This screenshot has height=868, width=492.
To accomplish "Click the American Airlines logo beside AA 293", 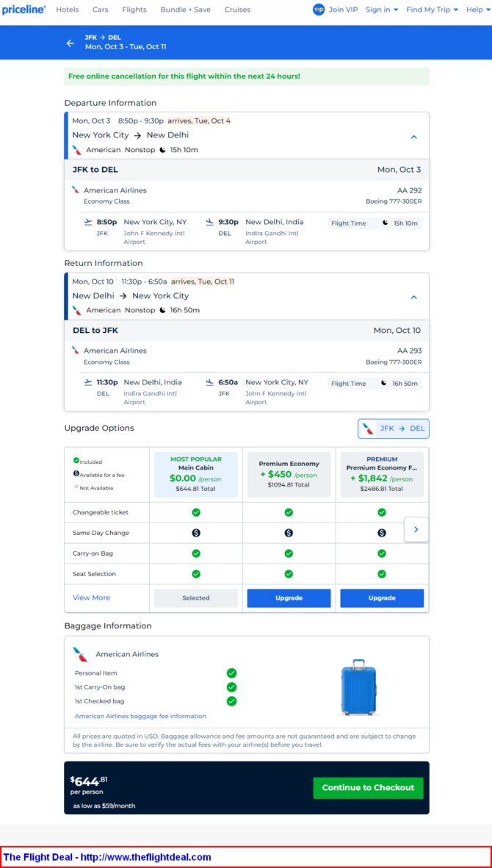I will (76, 351).
